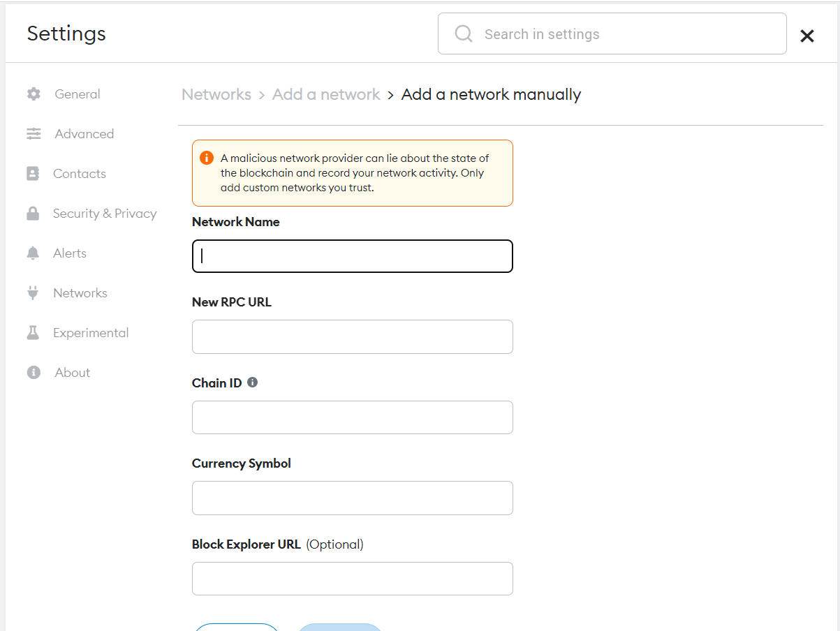Focus the New RPC URL text box
Viewport: 840px width, 631px height.
[x=352, y=336]
